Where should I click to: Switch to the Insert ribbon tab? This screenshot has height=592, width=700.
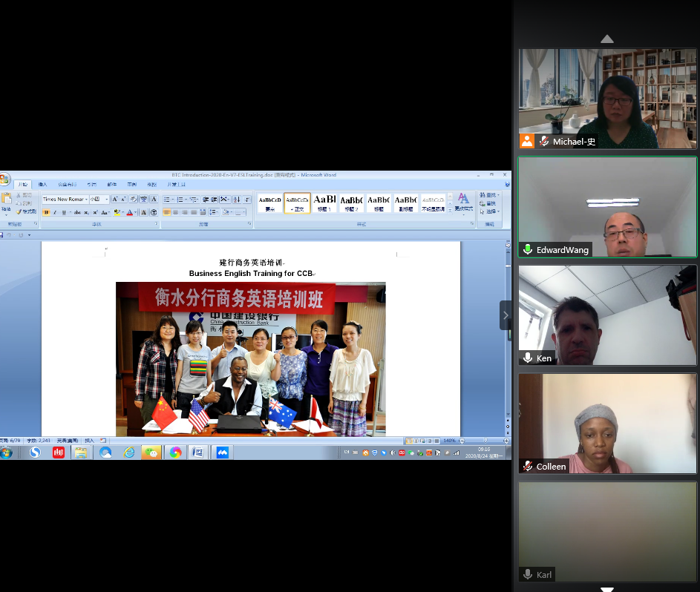42,184
